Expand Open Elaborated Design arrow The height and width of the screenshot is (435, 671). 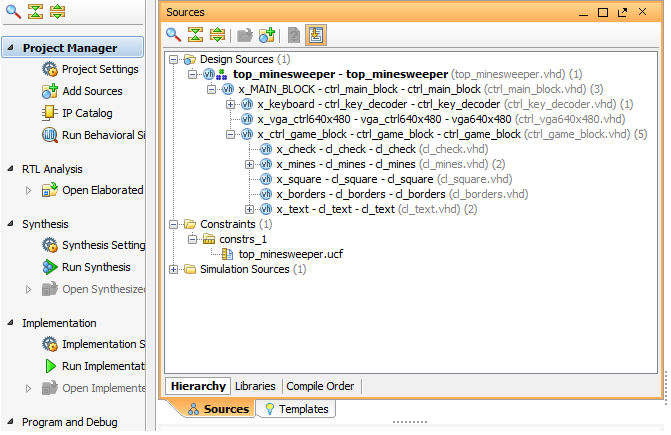[28, 190]
